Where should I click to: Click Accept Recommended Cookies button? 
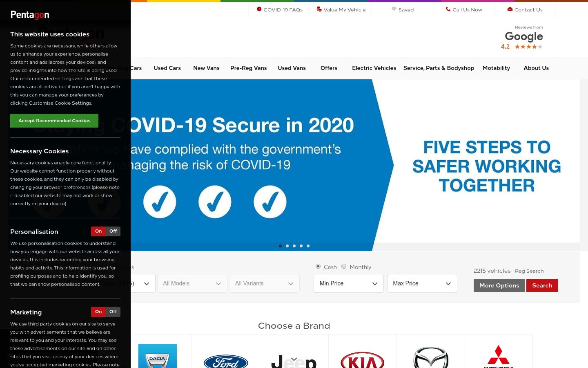tap(54, 121)
